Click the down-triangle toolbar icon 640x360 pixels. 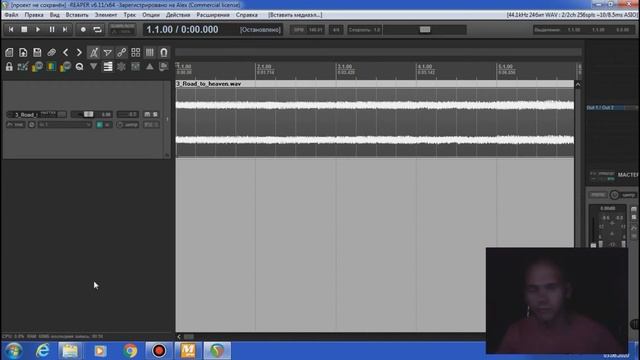pos(93,67)
